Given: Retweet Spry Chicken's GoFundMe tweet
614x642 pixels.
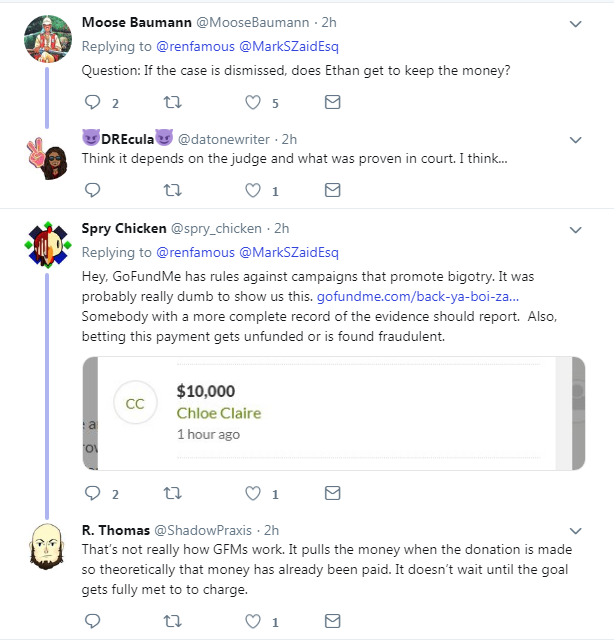Looking at the screenshot, I should (172, 493).
